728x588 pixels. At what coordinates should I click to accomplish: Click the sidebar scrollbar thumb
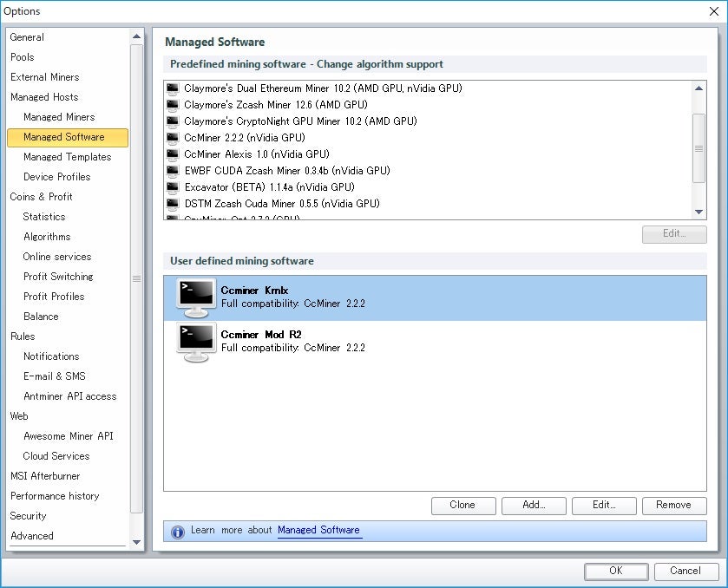click(x=136, y=278)
